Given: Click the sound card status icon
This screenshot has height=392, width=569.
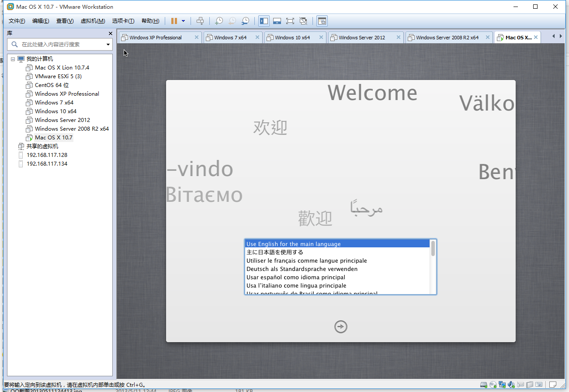Looking at the screenshot, I should click(x=511, y=385).
